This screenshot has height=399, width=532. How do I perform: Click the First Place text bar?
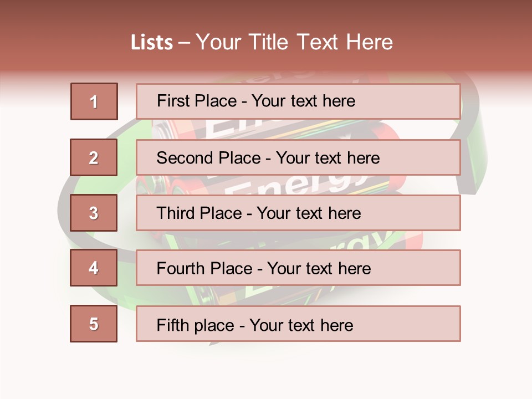pos(298,101)
